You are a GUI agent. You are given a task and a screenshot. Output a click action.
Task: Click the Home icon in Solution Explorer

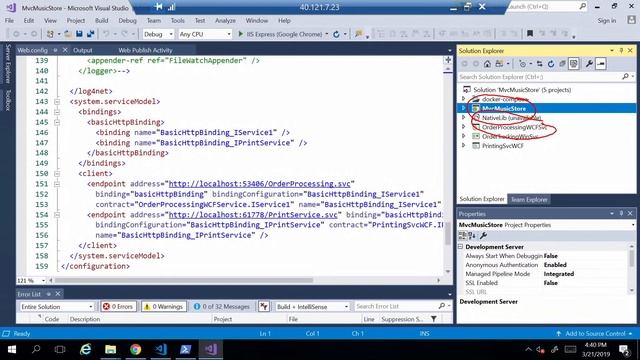[487, 64]
